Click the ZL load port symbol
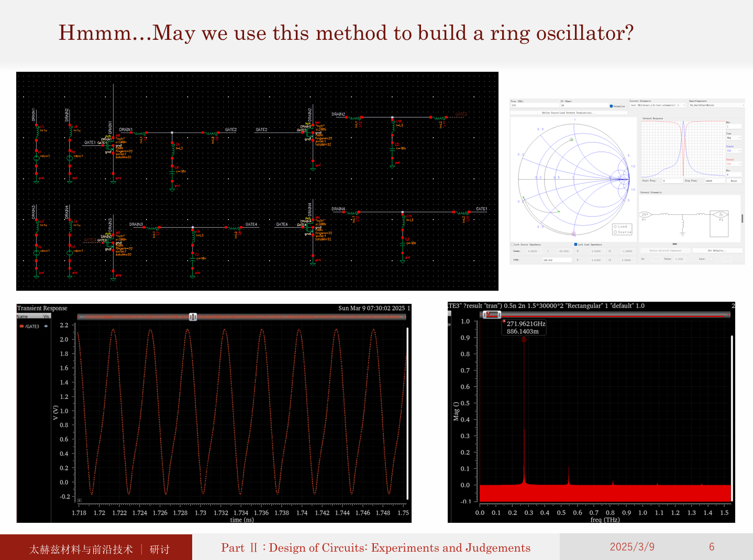The height and width of the screenshot is (560, 753). (x=721, y=214)
